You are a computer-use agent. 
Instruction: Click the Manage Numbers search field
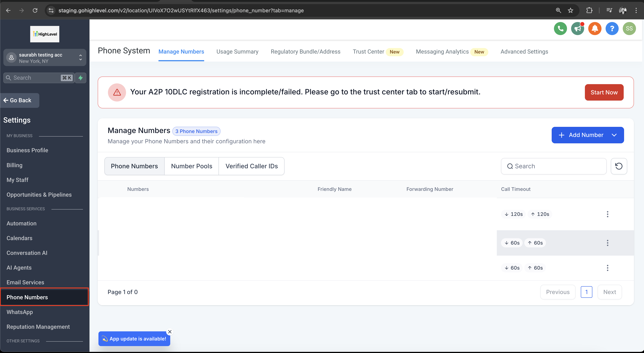click(554, 166)
